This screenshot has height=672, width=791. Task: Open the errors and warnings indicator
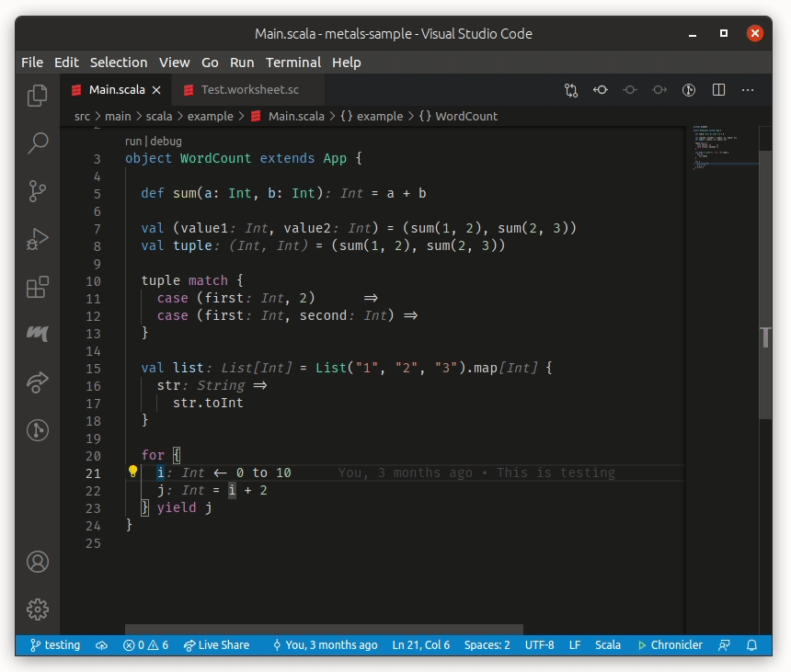point(145,645)
